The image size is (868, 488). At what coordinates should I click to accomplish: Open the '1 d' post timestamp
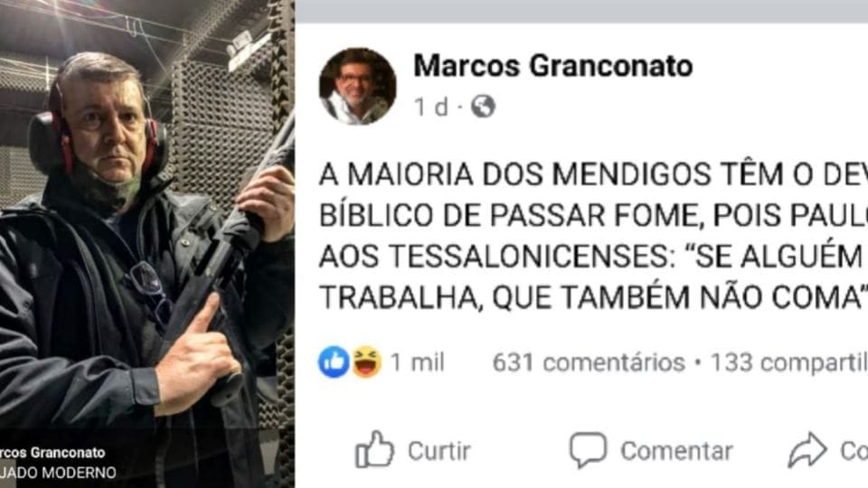coord(431,107)
